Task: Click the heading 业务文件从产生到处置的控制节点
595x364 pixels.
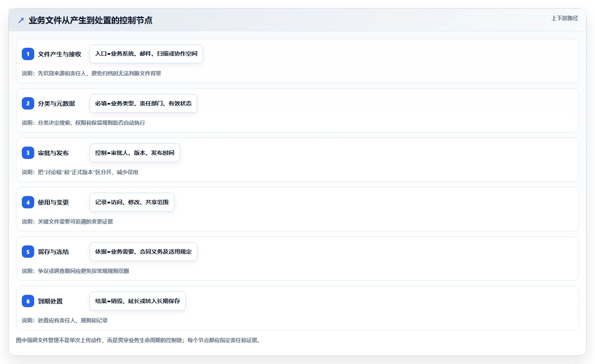Action: click(x=91, y=20)
